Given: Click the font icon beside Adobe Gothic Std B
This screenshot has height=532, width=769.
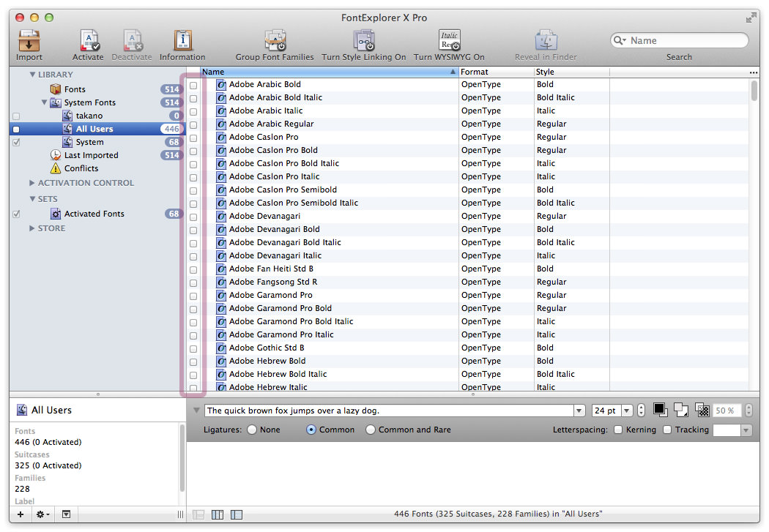Looking at the screenshot, I should point(221,348).
